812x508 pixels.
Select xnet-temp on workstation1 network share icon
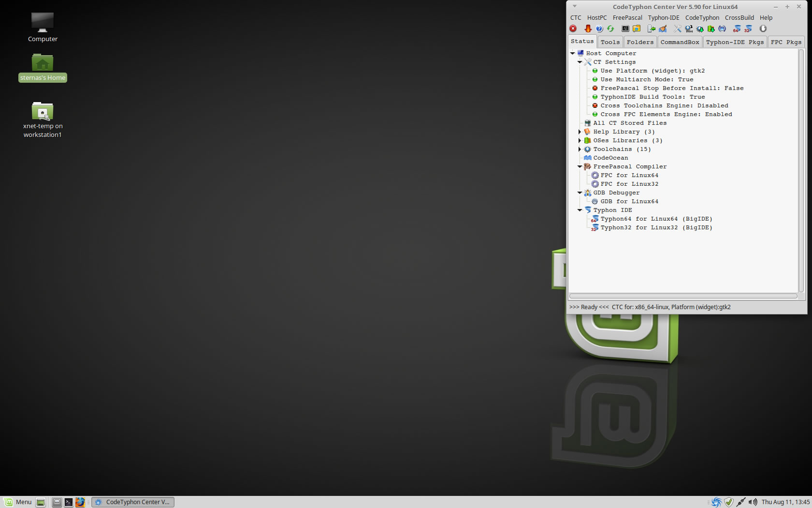pos(43,120)
